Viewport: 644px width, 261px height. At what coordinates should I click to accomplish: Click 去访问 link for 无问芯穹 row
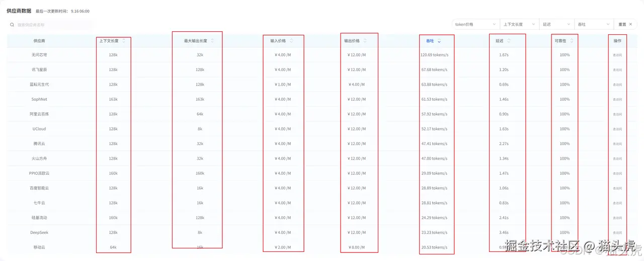click(x=617, y=55)
